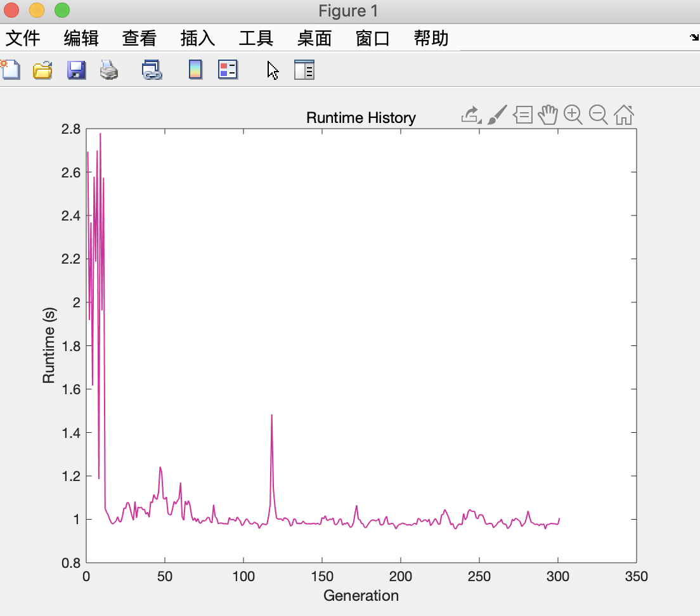Enable the data tips tool
700x616 pixels.
pyautogui.click(x=522, y=115)
